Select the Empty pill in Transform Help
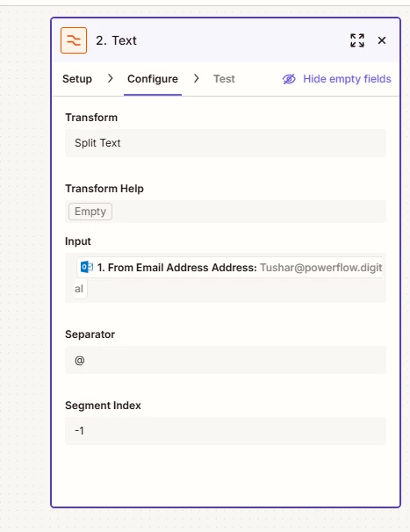This screenshot has width=410, height=532. click(x=90, y=212)
